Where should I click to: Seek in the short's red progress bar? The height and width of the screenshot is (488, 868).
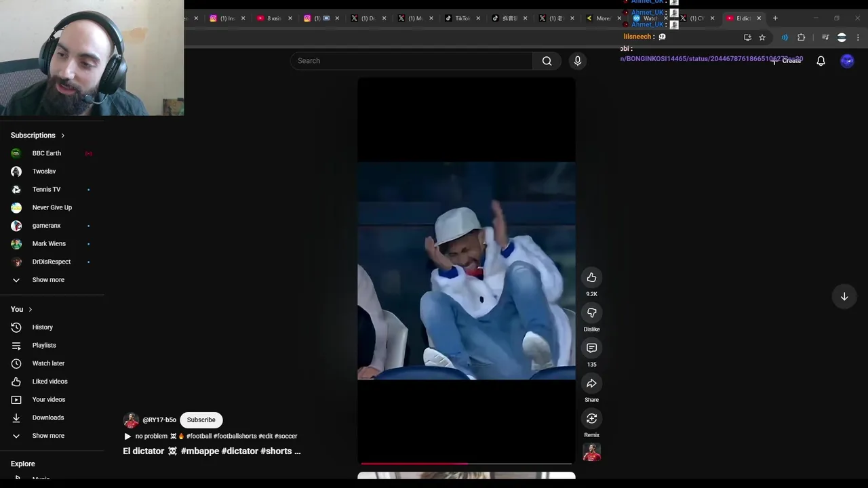466,464
